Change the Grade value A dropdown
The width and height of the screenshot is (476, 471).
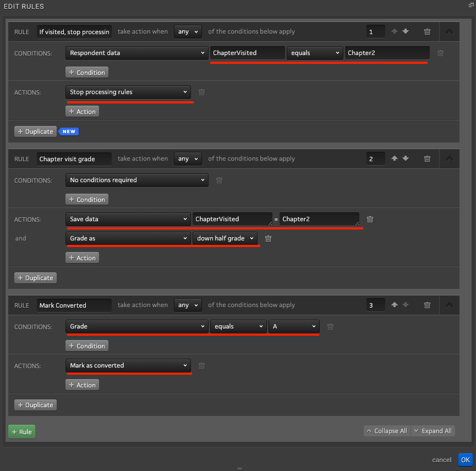[x=294, y=326]
